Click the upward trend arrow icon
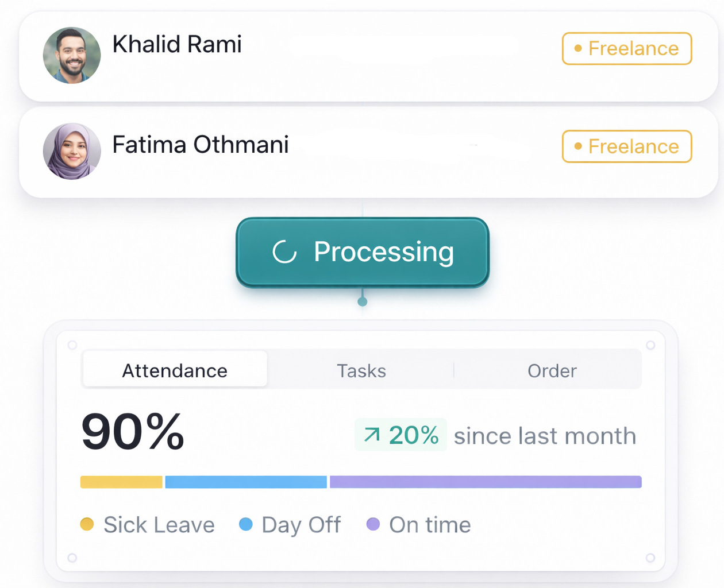 point(372,435)
